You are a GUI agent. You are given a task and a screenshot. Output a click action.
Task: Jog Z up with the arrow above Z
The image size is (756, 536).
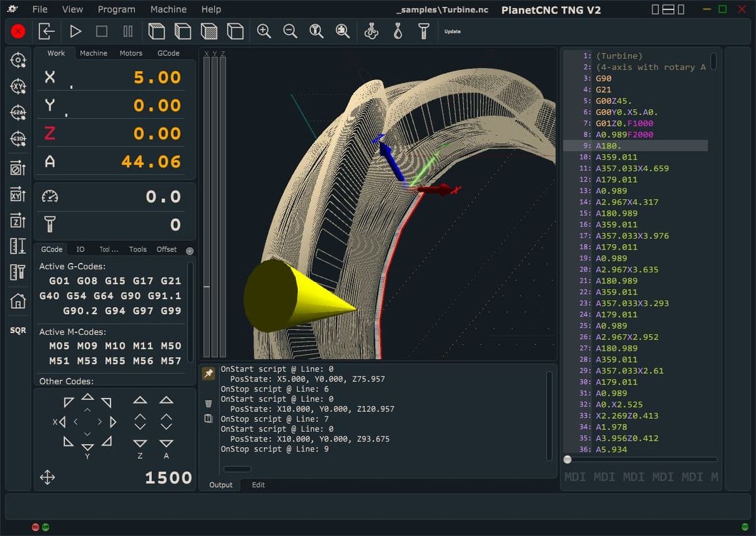[140, 400]
